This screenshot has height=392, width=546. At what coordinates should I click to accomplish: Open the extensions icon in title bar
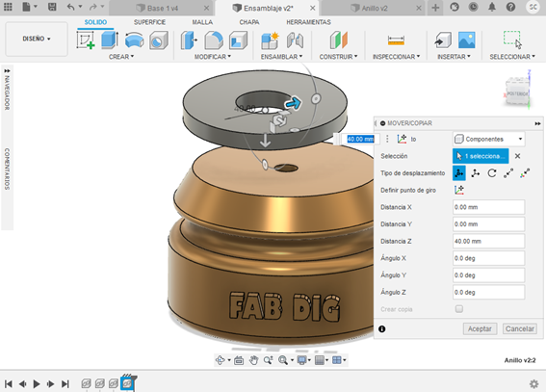pyautogui.click(x=455, y=7)
